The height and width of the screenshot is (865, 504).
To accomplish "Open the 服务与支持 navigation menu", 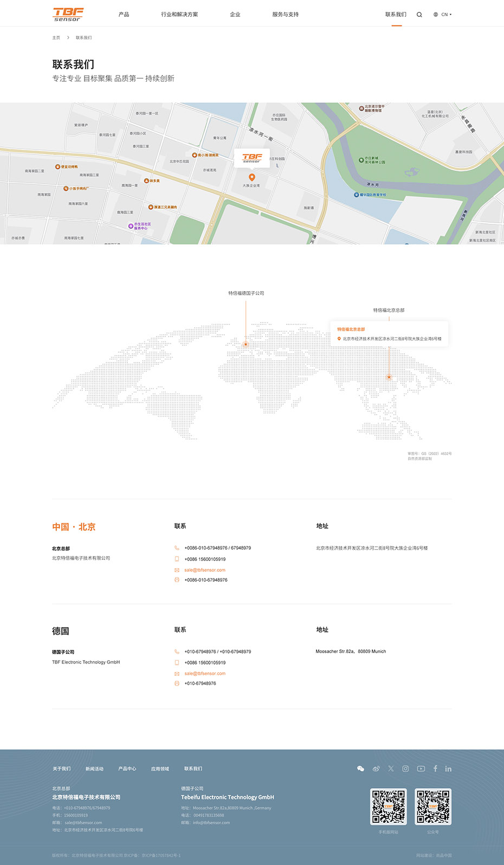I will pos(285,15).
